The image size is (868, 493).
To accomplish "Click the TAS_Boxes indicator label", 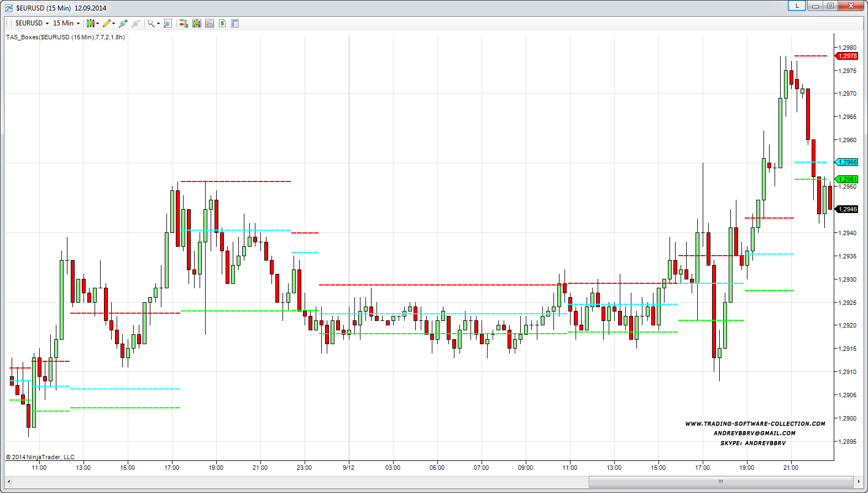I will pos(65,37).
